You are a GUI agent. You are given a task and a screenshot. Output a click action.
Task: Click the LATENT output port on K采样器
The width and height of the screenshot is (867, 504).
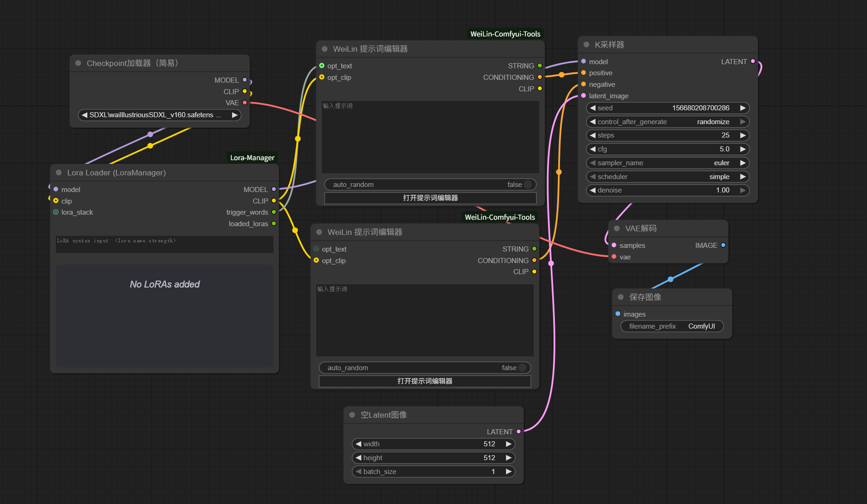click(753, 61)
